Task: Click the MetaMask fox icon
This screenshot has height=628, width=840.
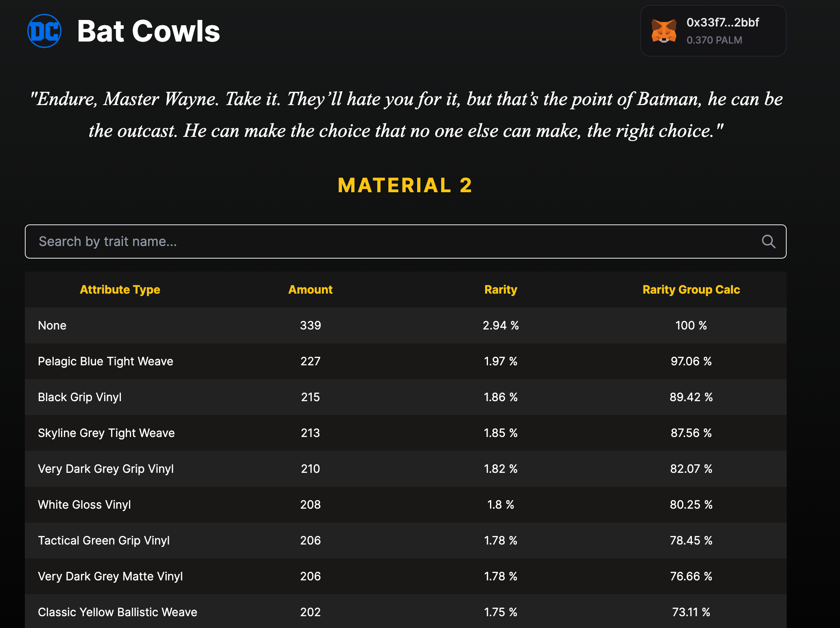Action: [x=664, y=31]
